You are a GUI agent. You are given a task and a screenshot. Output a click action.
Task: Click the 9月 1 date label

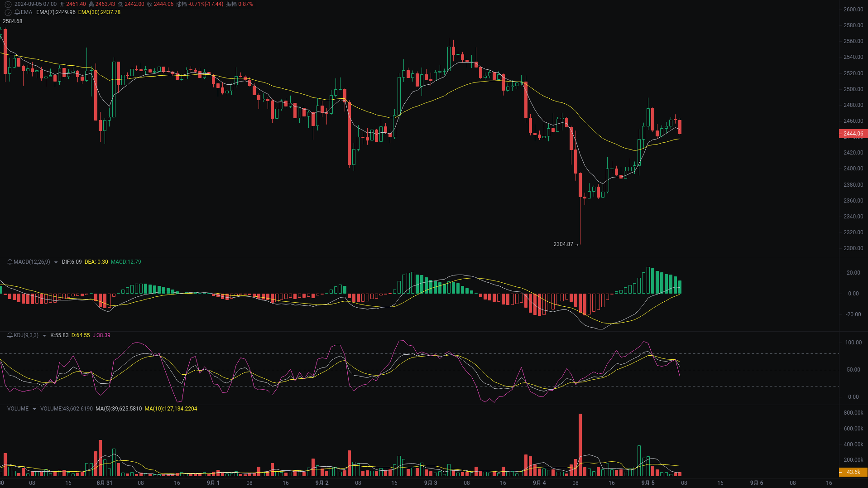coord(213,483)
